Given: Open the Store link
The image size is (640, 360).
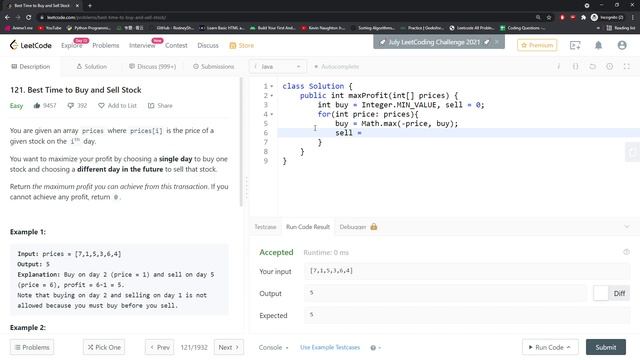Looking at the screenshot, I should (x=242, y=45).
